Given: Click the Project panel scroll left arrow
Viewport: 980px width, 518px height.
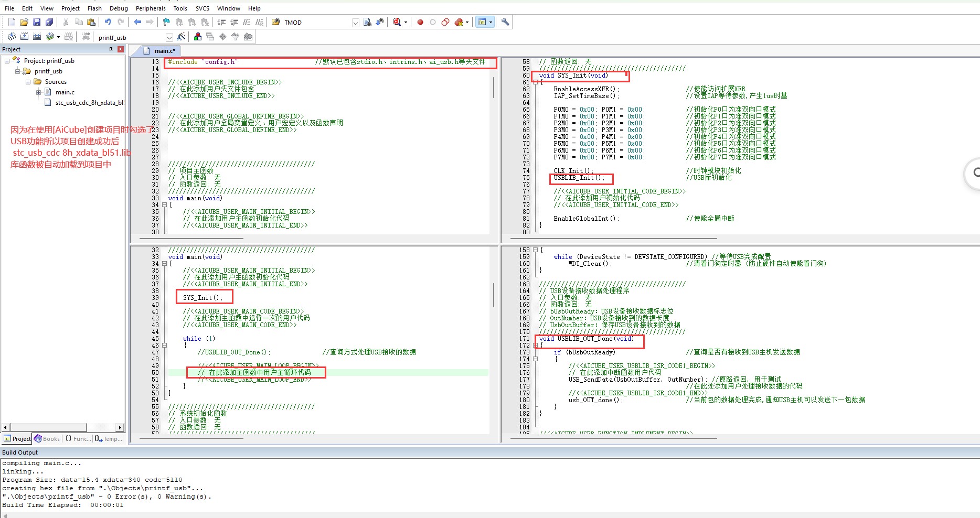Looking at the screenshot, I should coord(6,427).
